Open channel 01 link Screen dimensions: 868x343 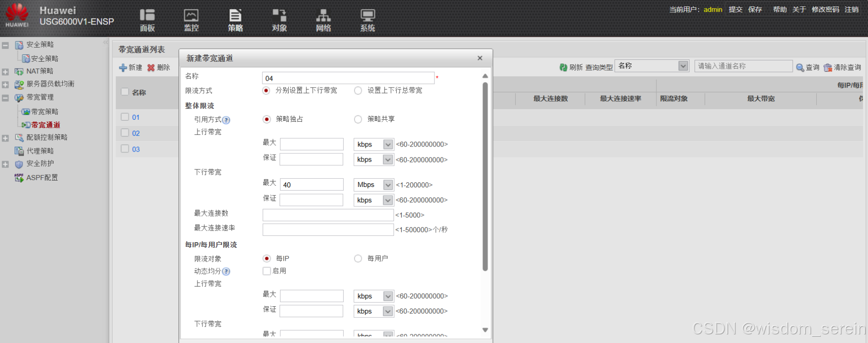pyautogui.click(x=136, y=117)
